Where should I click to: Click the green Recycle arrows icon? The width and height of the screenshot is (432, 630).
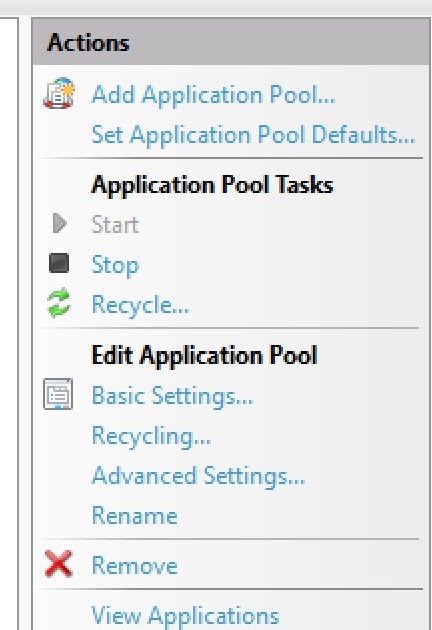[59, 303]
